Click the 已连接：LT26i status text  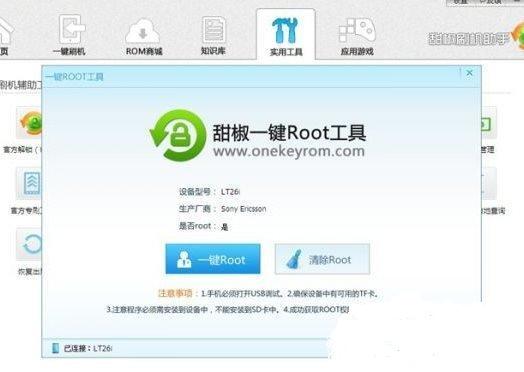[x=88, y=348]
